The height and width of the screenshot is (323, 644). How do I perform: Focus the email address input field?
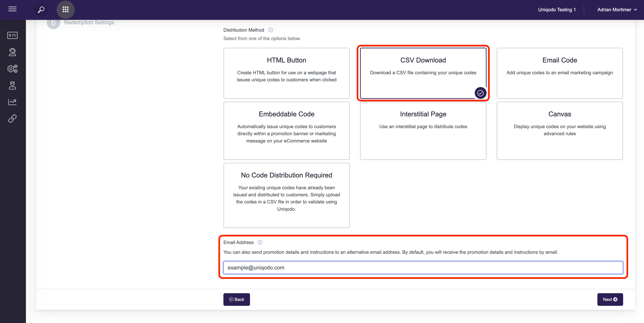coord(423,267)
